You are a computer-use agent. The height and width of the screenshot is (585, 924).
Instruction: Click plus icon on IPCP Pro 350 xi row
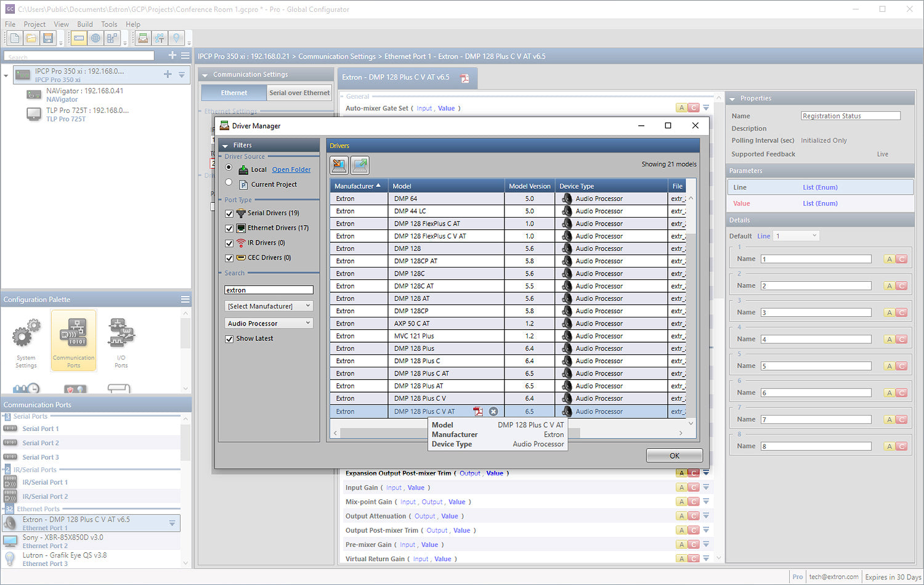168,74
